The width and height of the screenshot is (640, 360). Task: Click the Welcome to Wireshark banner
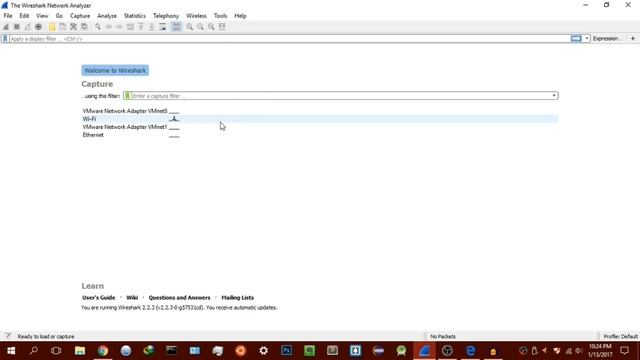(x=115, y=71)
